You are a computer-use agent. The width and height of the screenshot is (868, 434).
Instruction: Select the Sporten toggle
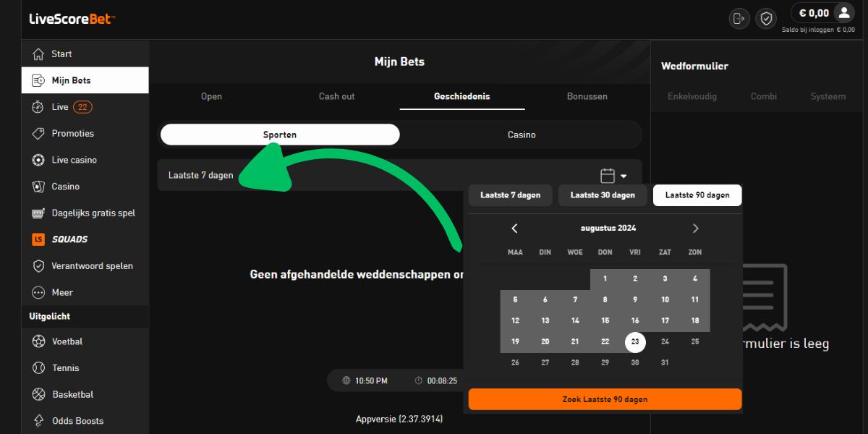(280, 135)
